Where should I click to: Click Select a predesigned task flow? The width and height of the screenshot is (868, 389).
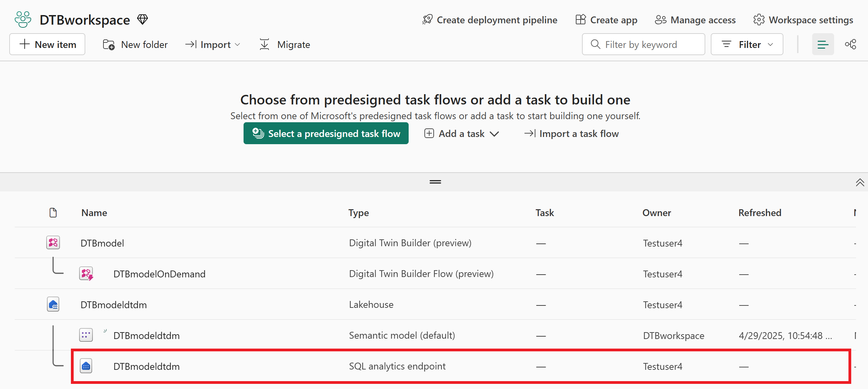point(326,134)
